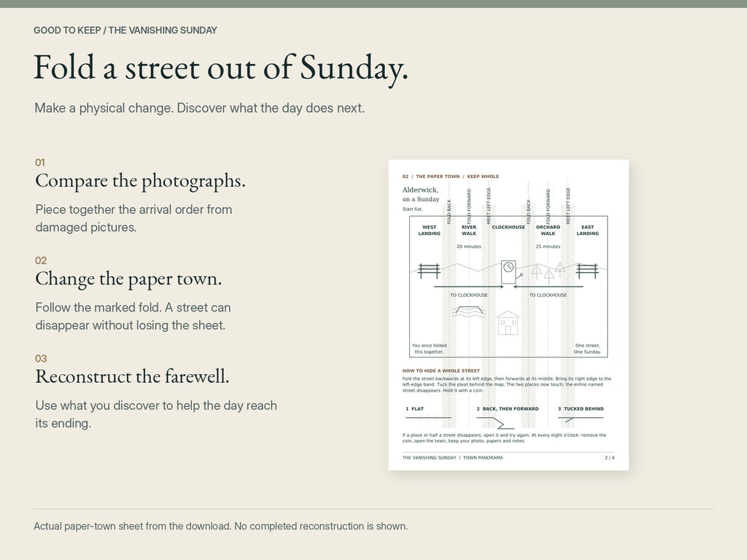Click the '20 minutes' label

tap(469, 246)
